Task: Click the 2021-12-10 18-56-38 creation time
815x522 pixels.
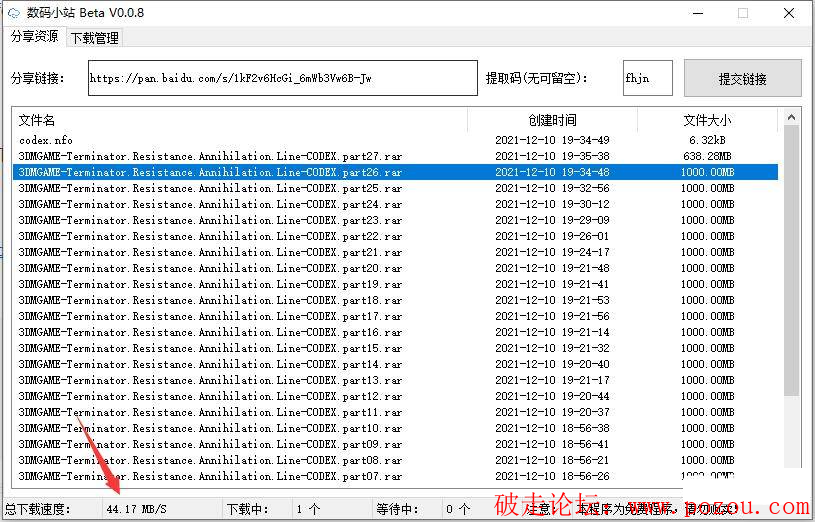Action: tap(552, 428)
